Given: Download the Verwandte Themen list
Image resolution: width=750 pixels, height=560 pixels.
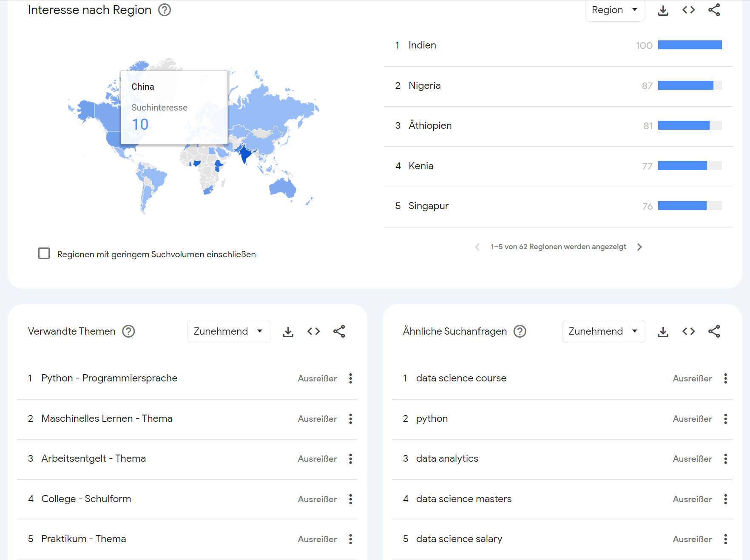Looking at the screenshot, I should click(288, 332).
